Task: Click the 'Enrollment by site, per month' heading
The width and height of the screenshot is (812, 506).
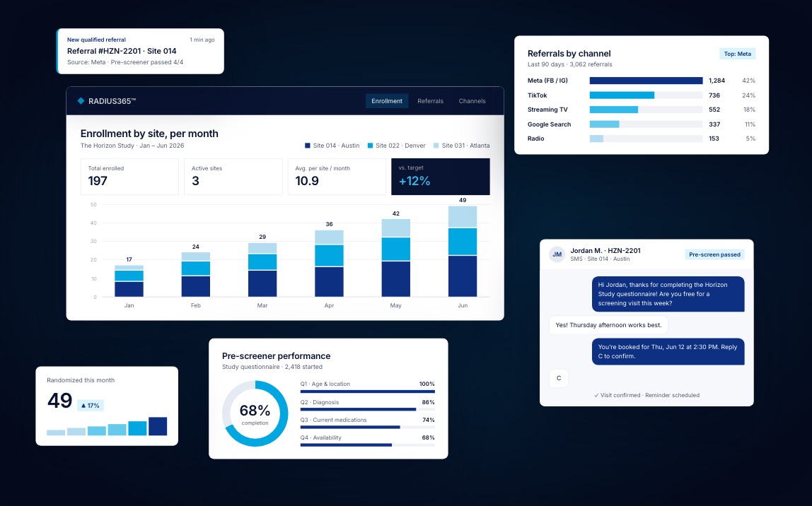Action: 149,134
